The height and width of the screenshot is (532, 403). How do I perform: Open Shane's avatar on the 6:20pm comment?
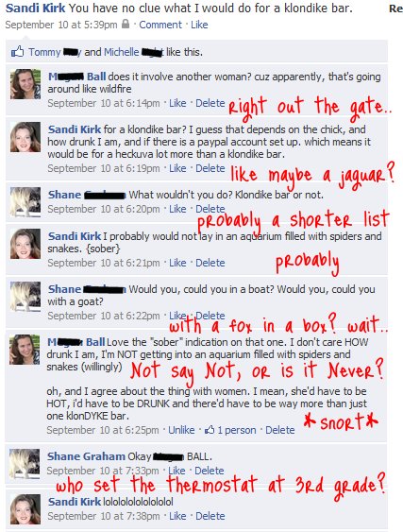(25, 202)
